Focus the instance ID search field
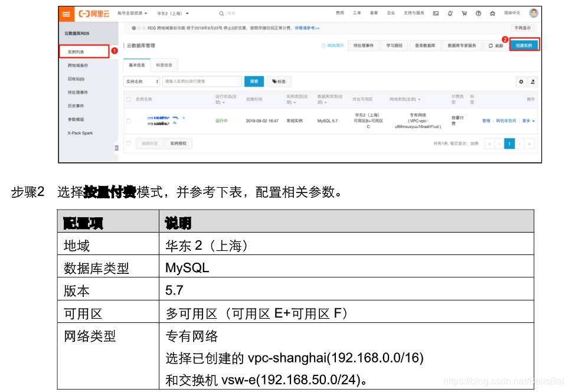The width and height of the screenshot is (569, 392). [202, 81]
